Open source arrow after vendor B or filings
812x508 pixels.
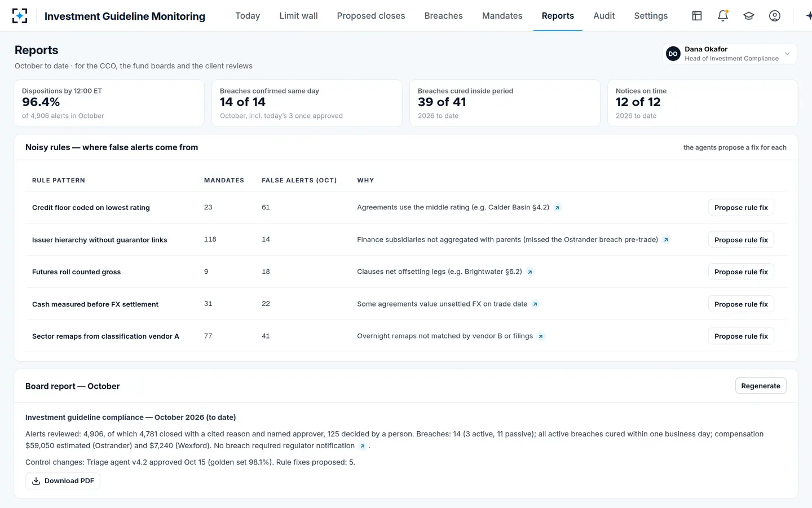point(541,336)
